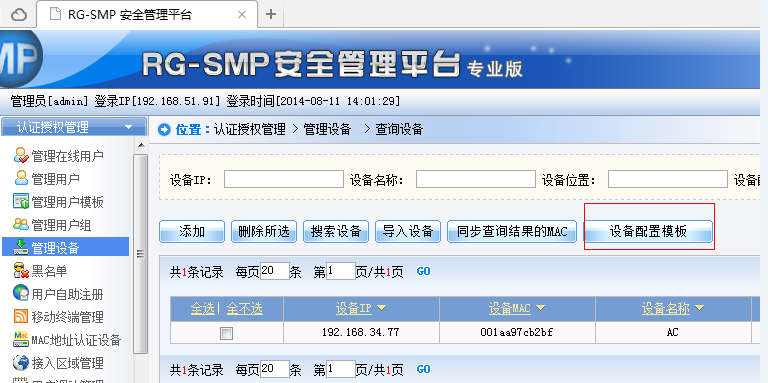Click the 全不选 link

244,308
